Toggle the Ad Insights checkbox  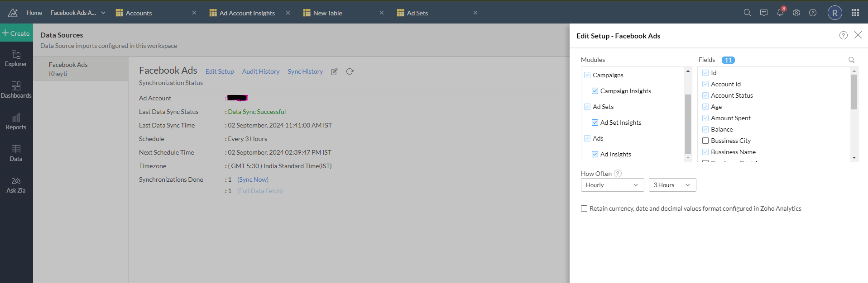point(595,154)
